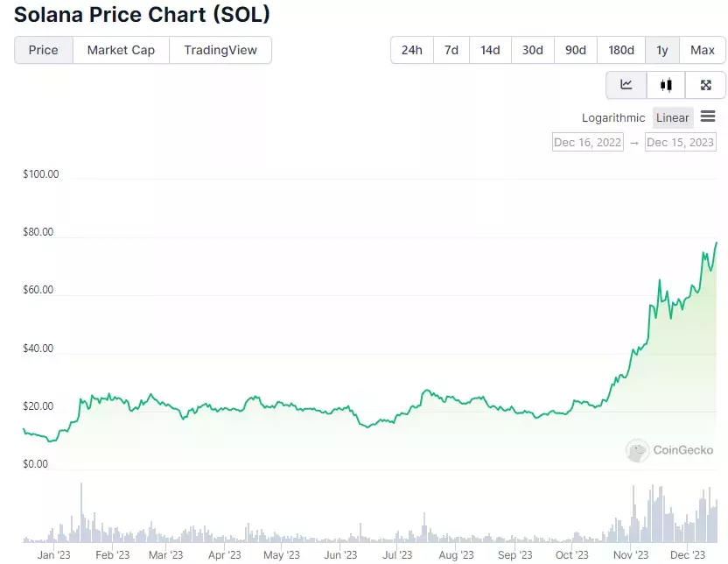Switch to the Market Cap tab
This screenshot has height=564, width=728.
(x=121, y=50)
